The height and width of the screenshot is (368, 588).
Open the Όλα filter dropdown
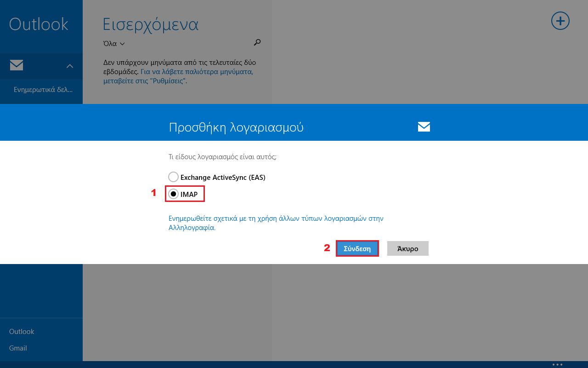click(114, 44)
